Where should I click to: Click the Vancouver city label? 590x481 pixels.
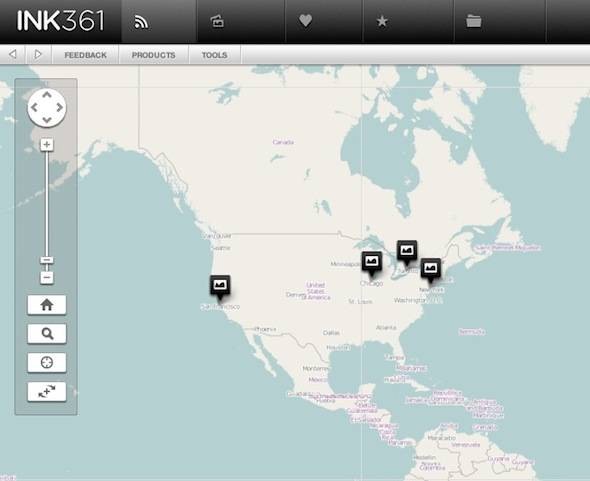[216, 236]
